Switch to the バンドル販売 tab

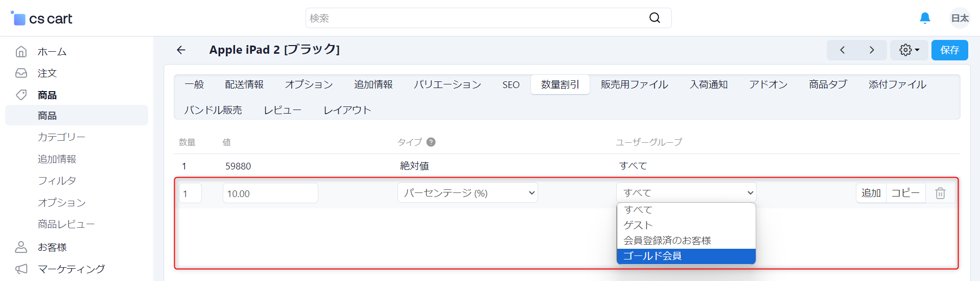coord(213,110)
